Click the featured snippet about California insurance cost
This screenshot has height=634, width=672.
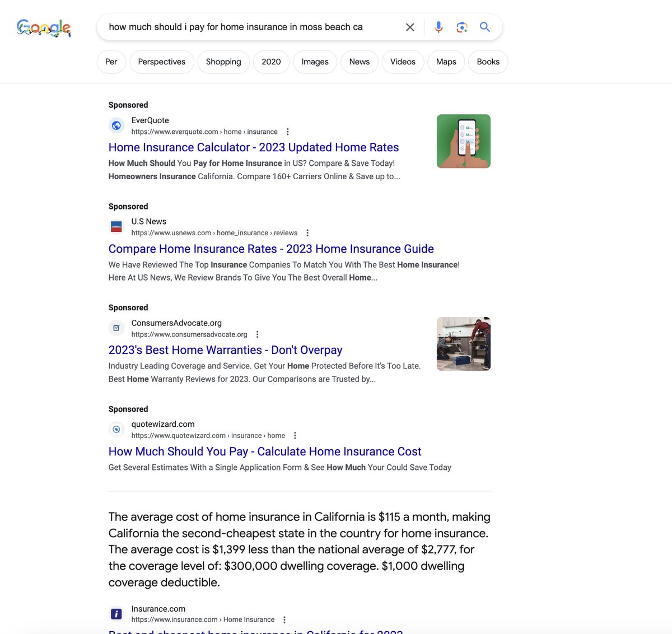[x=300, y=549]
